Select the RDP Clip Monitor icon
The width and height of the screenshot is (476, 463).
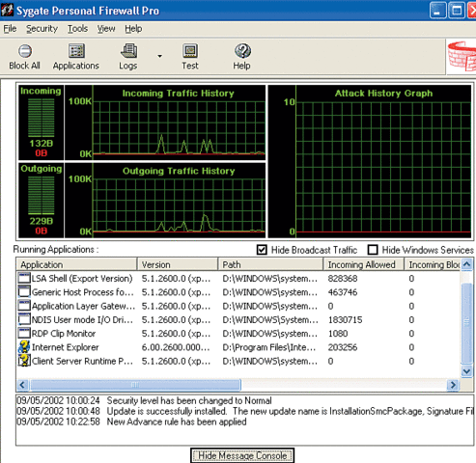(24, 334)
